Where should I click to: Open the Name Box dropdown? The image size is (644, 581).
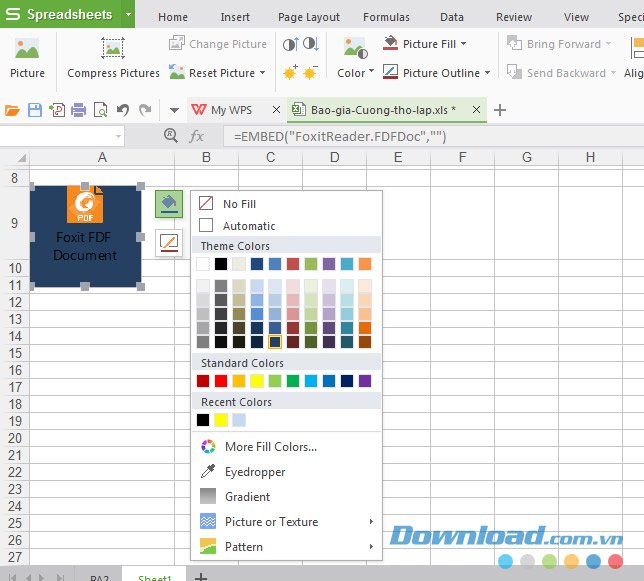pos(118,136)
